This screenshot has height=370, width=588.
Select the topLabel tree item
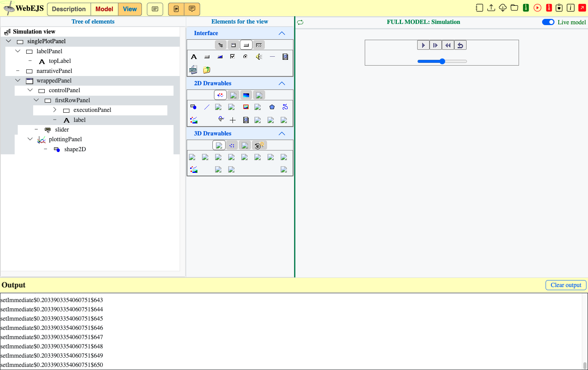tap(60, 61)
